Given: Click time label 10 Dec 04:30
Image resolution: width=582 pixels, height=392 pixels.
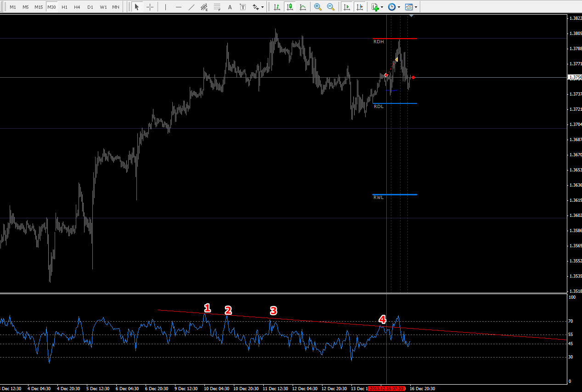Looking at the screenshot, I should point(217,389).
